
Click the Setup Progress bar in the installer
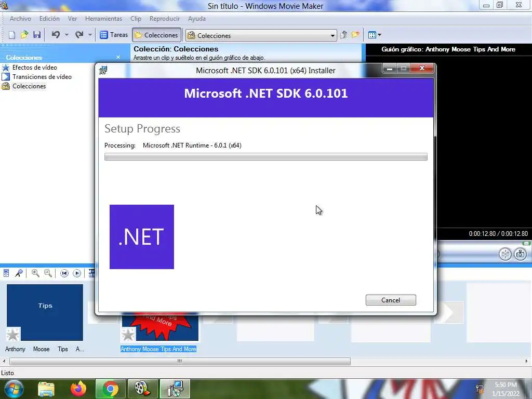click(265, 157)
